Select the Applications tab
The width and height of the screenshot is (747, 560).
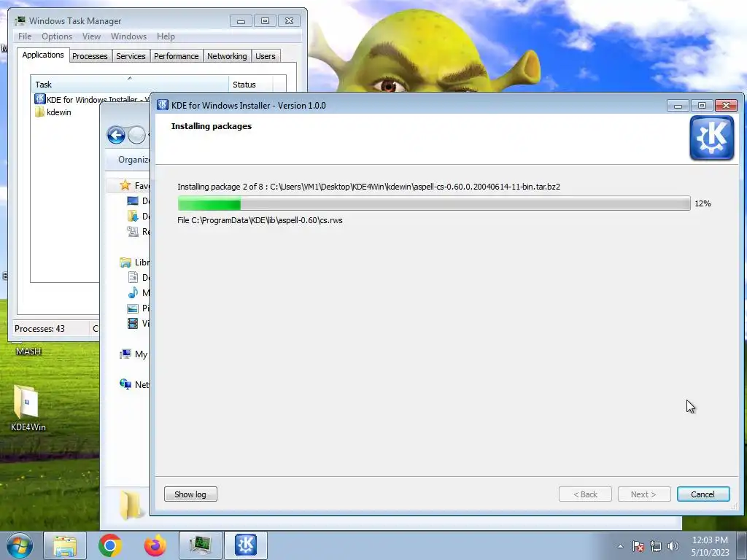tap(43, 55)
